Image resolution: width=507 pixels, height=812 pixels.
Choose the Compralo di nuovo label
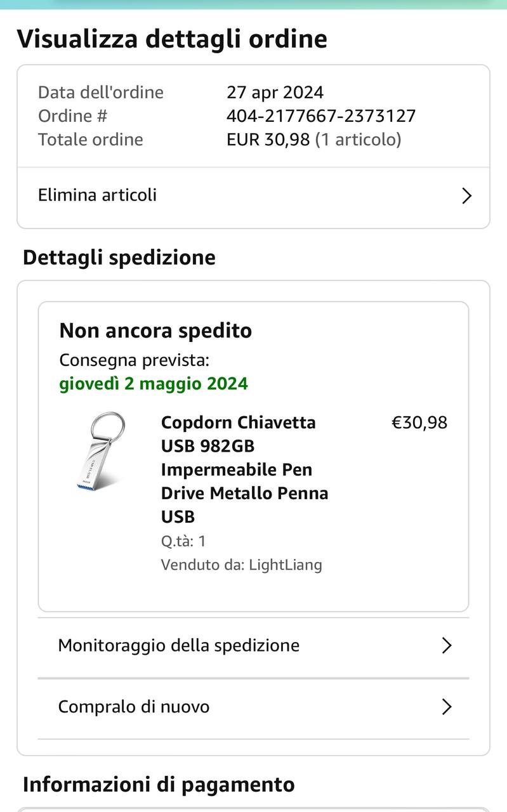(133, 707)
